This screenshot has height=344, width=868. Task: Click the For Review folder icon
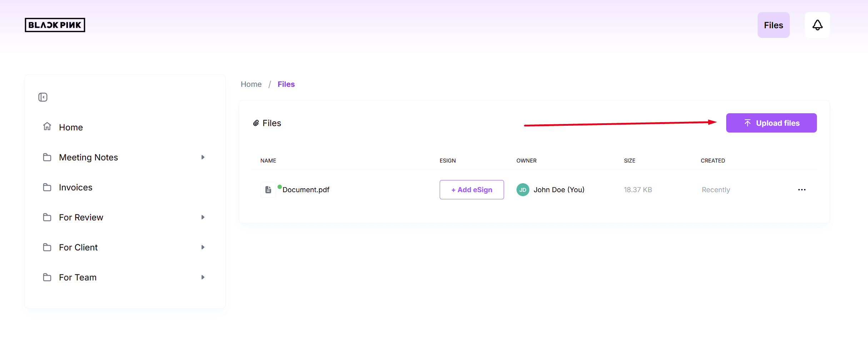tap(47, 217)
